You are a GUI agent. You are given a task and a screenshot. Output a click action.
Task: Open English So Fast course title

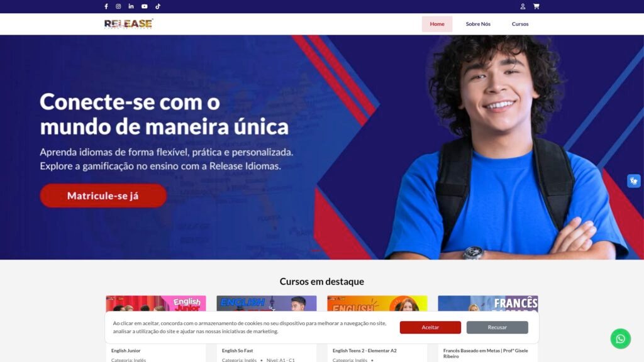[x=237, y=351]
